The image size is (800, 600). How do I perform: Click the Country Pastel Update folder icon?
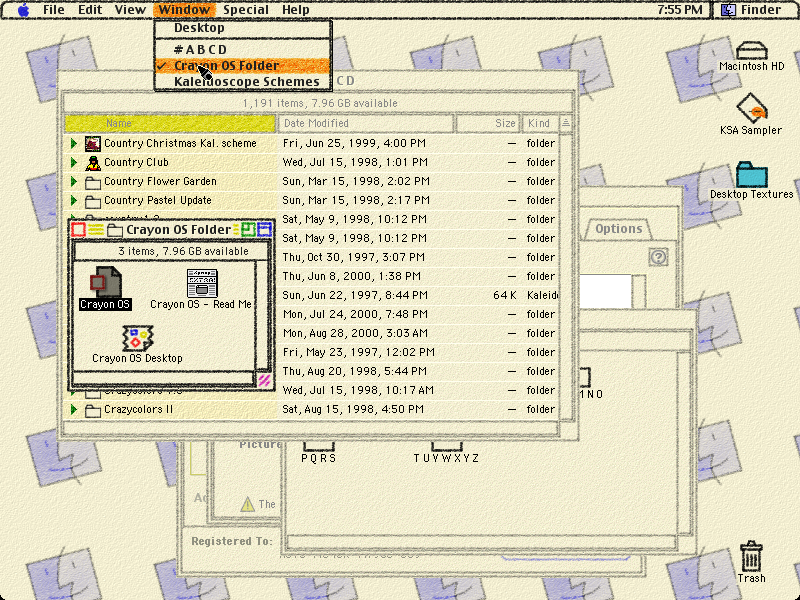point(92,201)
